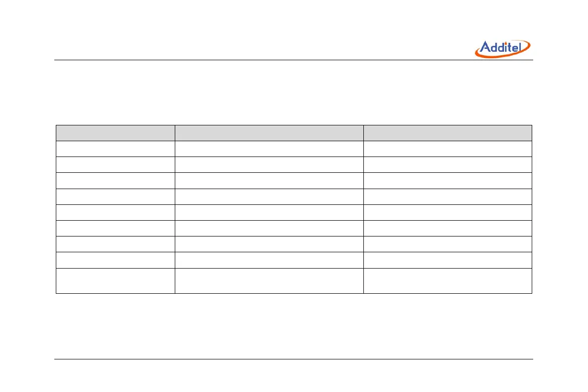Image resolution: width=588 pixels, height=392 pixels.
Task: Click the Additel logo
Action: pyautogui.click(x=503, y=48)
